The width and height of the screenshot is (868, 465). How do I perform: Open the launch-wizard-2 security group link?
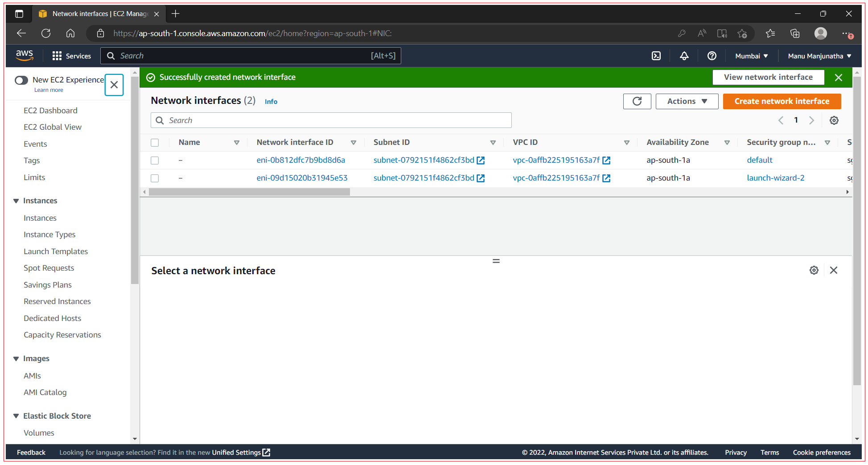[x=776, y=178]
